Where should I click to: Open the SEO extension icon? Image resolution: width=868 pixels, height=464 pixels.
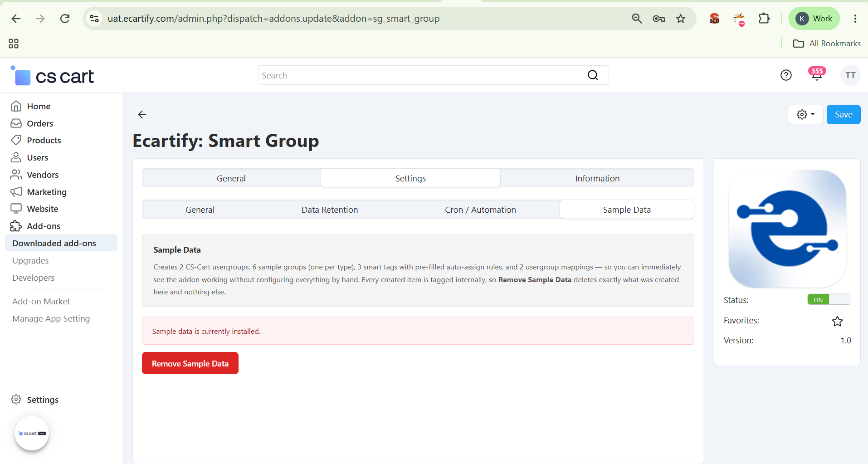coord(714,19)
